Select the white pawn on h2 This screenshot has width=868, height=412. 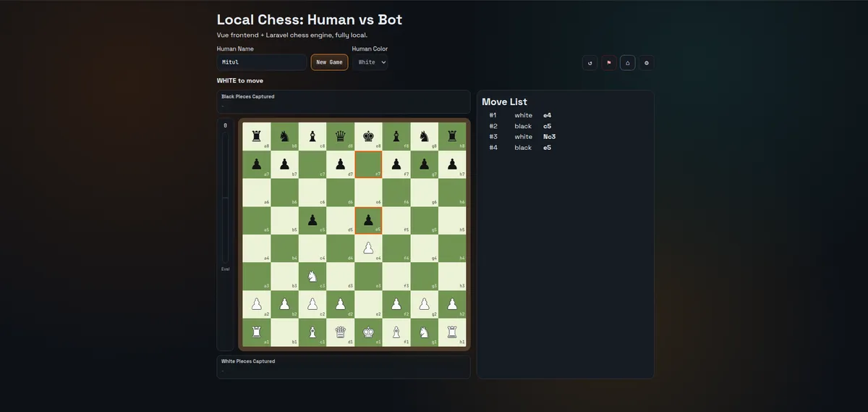click(x=453, y=304)
